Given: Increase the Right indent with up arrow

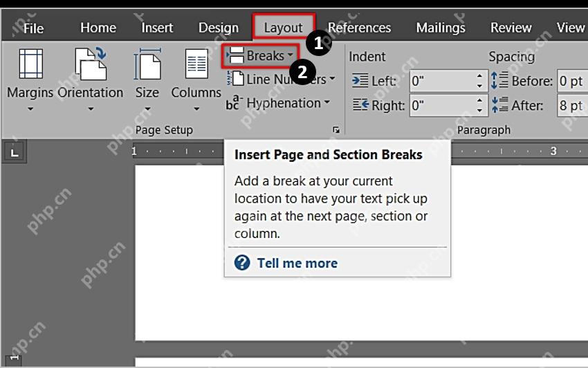Looking at the screenshot, I should point(479,100).
